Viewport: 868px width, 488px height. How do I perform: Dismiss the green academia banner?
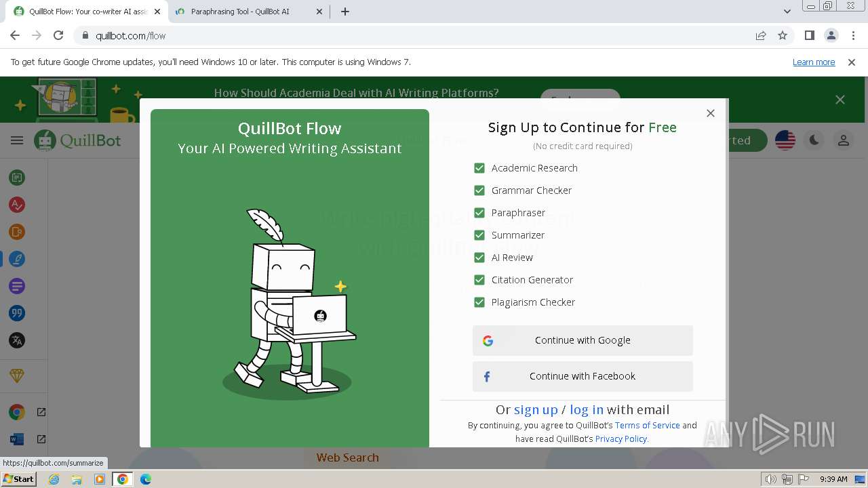click(840, 100)
